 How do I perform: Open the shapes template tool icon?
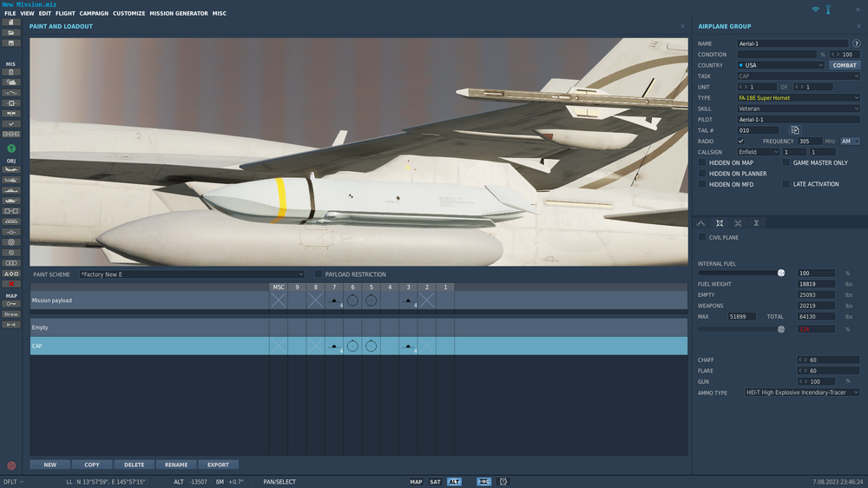[10, 274]
